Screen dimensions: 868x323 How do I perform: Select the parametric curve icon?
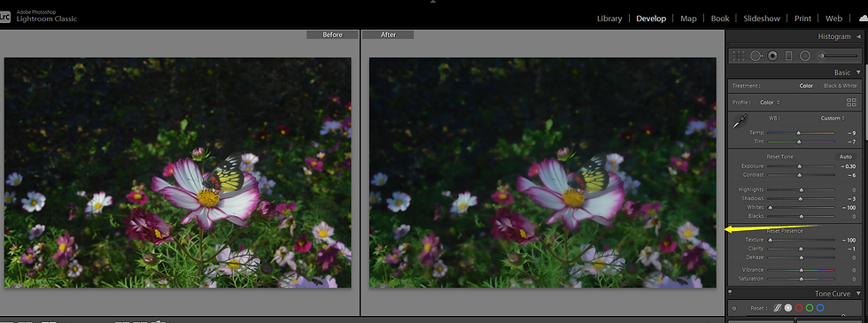click(x=778, y=308)
